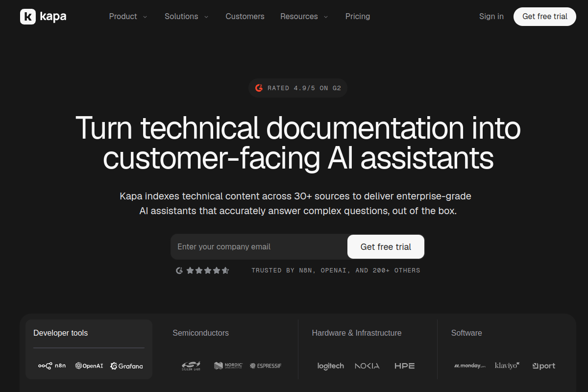Expand the Resources dropdown chevron
588x392 pixels.
326,17
